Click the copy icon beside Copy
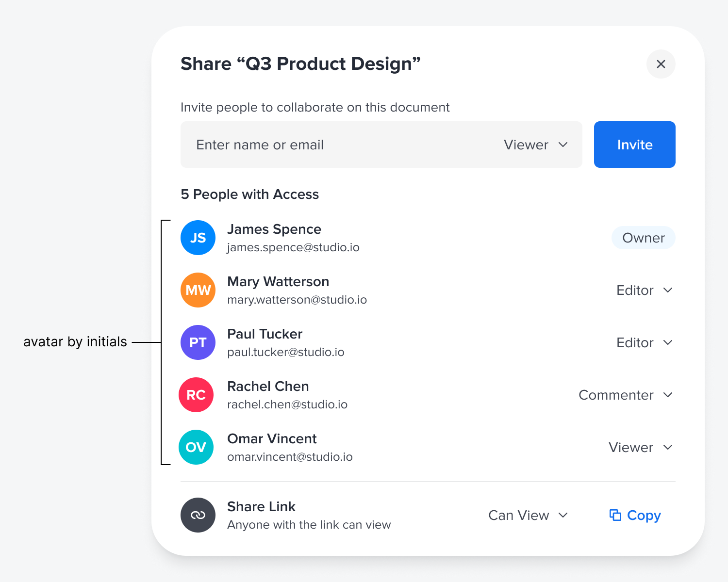728x582 pixels. (x=615, y=515)
